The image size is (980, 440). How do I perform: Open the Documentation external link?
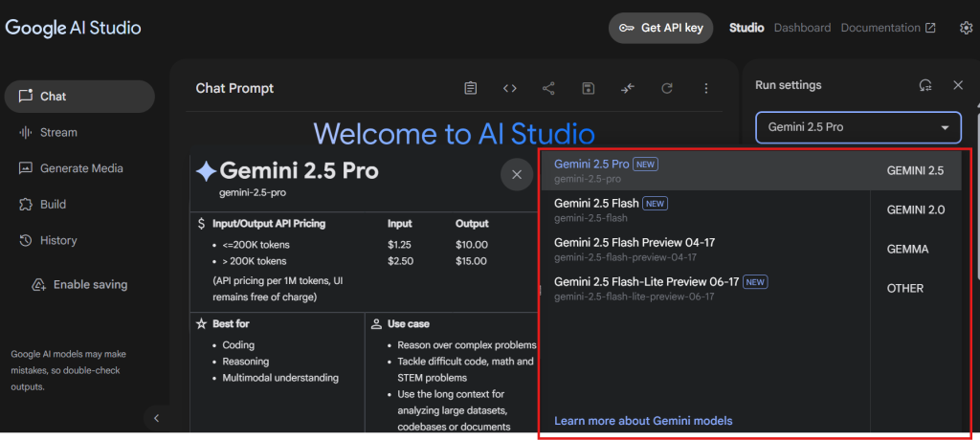[888, 28]
